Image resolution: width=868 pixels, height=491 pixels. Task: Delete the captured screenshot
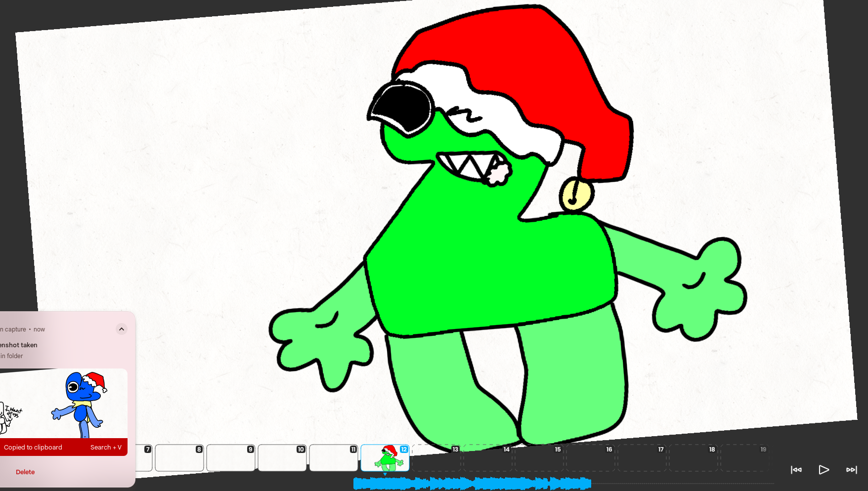point(25,472)
